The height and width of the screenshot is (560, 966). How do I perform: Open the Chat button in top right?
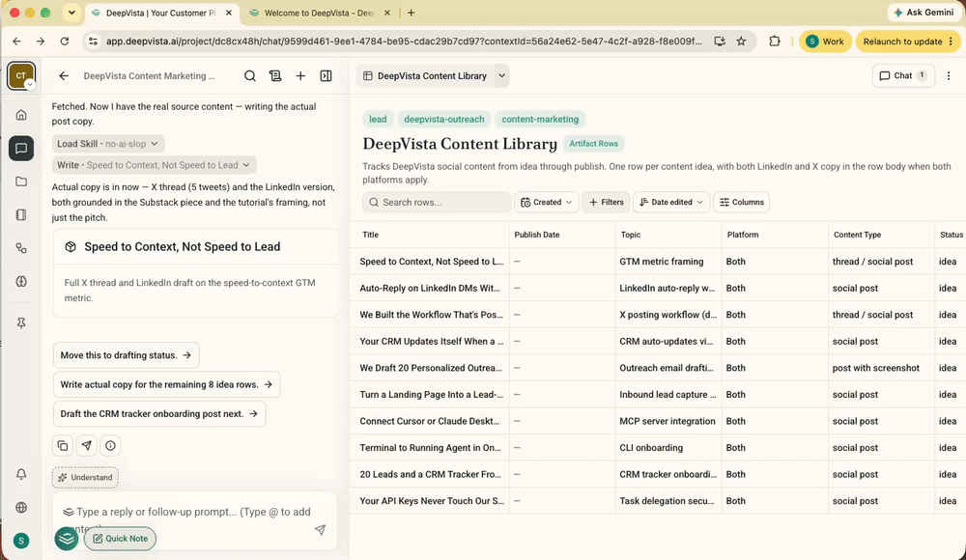pyautogui.click(x=903, y=75)
